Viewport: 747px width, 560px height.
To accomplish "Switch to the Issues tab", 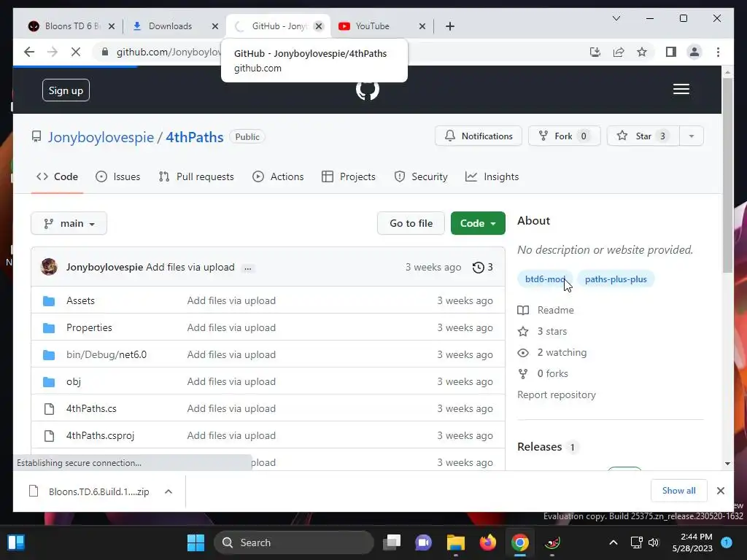I will (x=117, y=176).
